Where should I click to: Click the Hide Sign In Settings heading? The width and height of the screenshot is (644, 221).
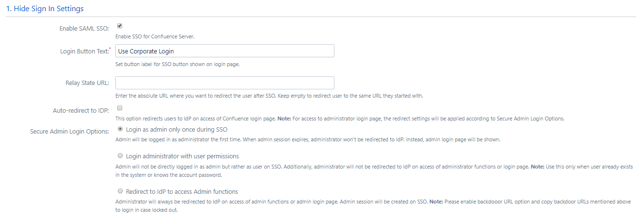pos(45,9)
